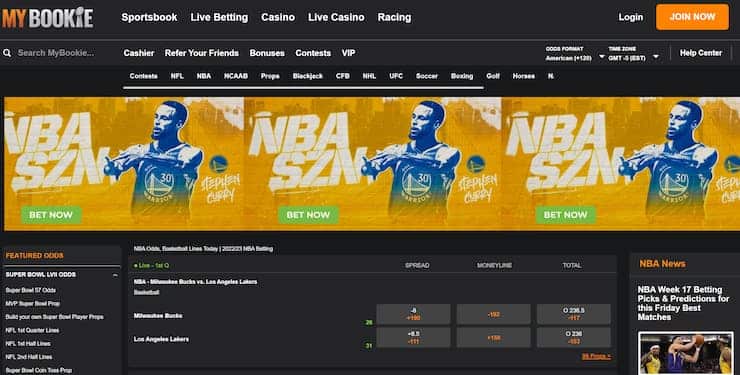
Task: Open the time zone dropdown arrow
Action: click(x=656, y=57)
